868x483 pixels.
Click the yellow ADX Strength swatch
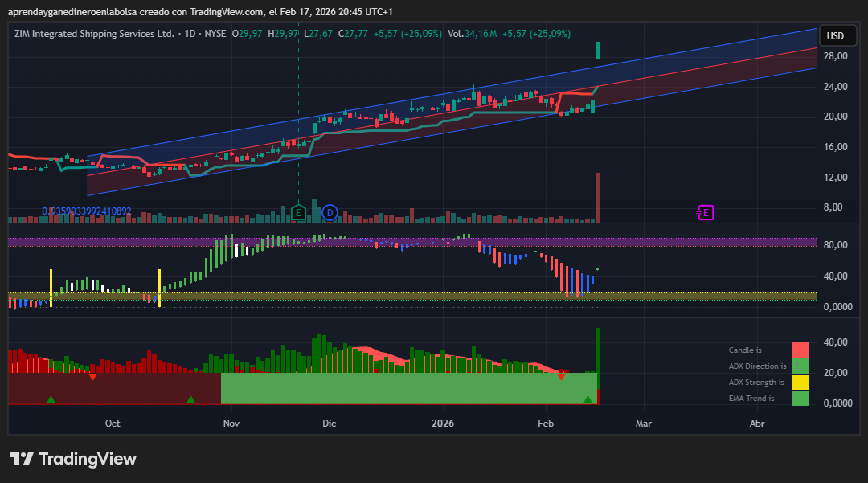(x=800, y=383)
